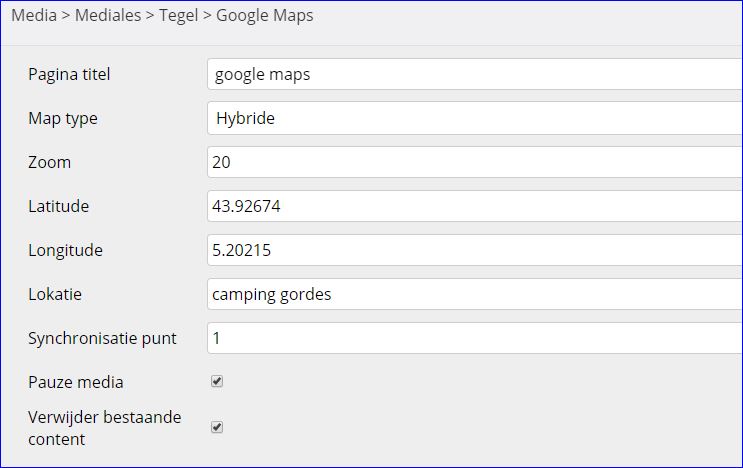Click the Pagina titel label

(x=69, y=75)
